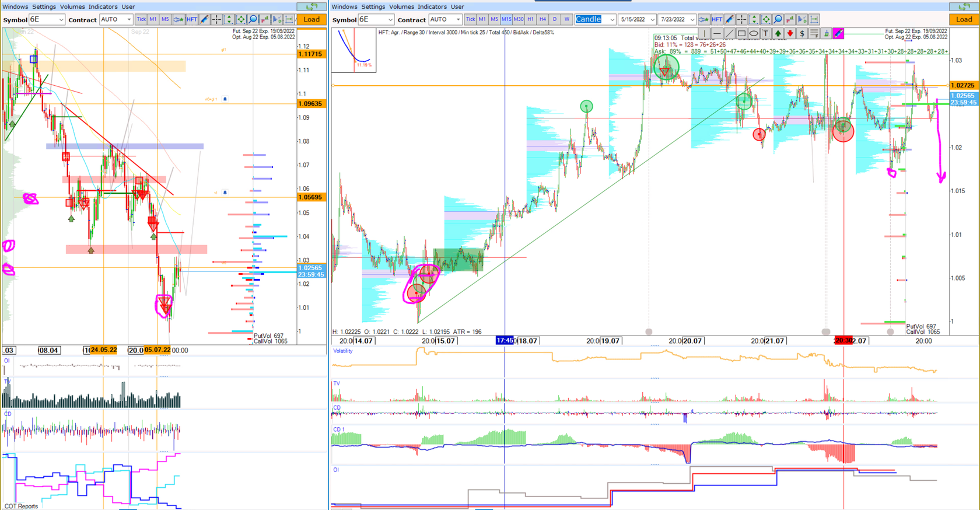
Task: Select M1 timeframe in right window
Action: 482,19
